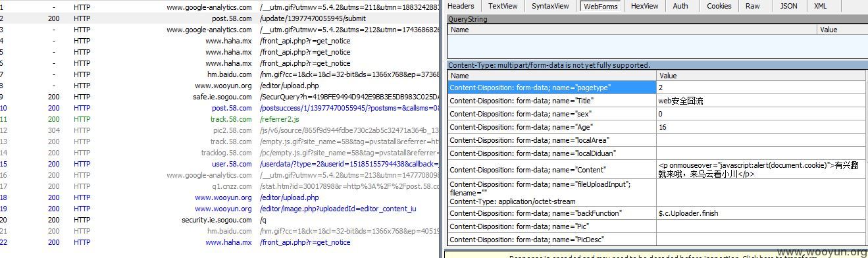The width and height of the screenshot is (868, 258).
Task: Select the q1.cnzz.com /stat.htm session
Action: point(219,186)
